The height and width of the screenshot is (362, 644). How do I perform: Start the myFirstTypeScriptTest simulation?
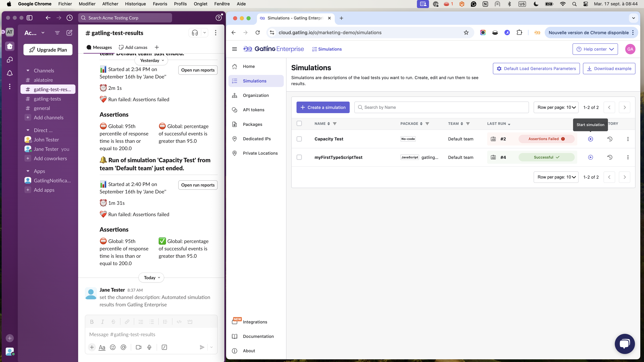click(590, 157)
